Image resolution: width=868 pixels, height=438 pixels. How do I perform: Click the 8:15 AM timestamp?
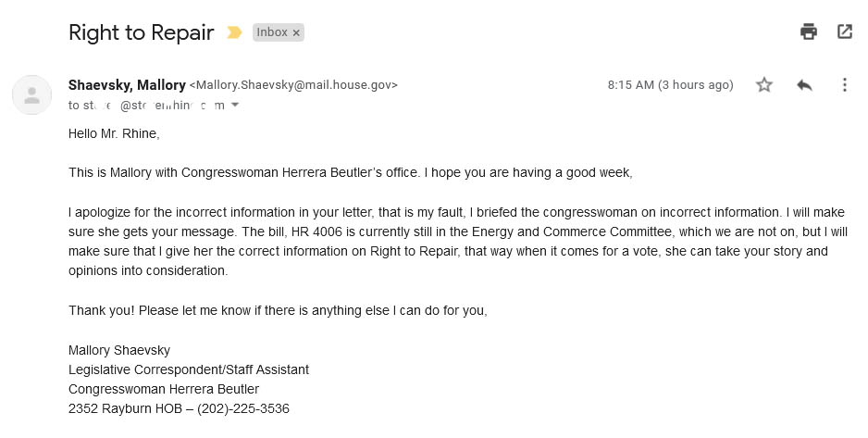coord(670,84)
